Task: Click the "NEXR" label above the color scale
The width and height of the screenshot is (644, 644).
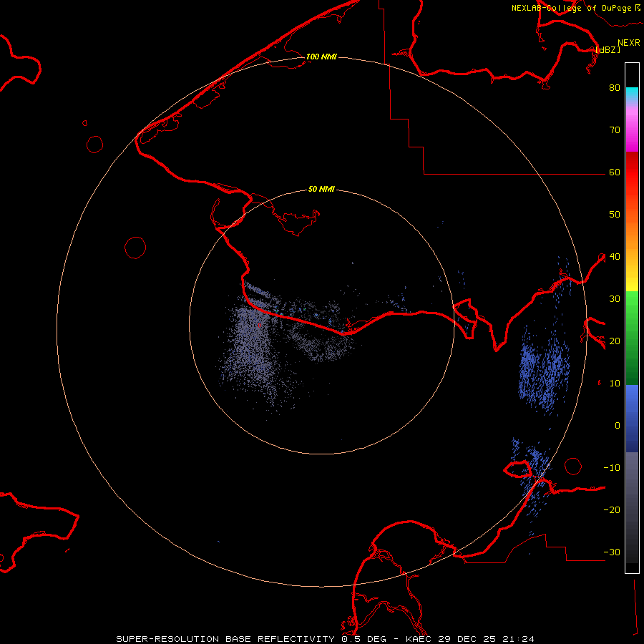Action: (x=628, y=43)
